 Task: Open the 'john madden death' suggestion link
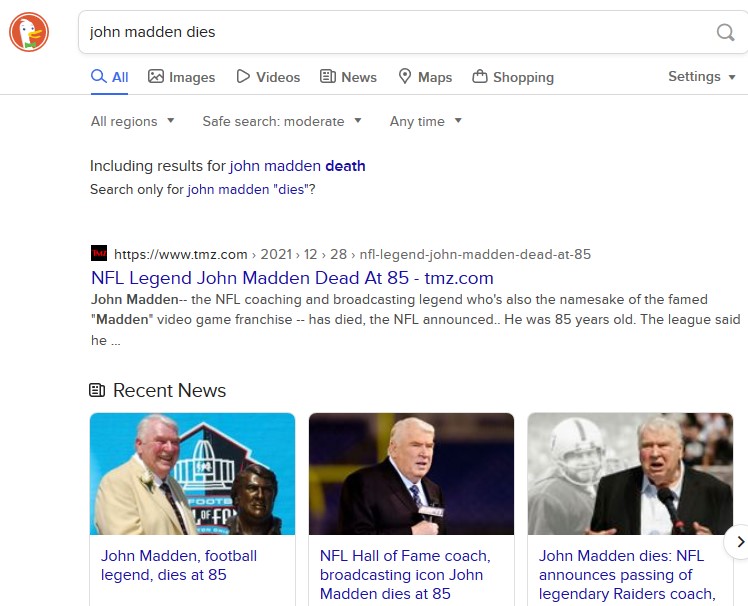(297, 166)
